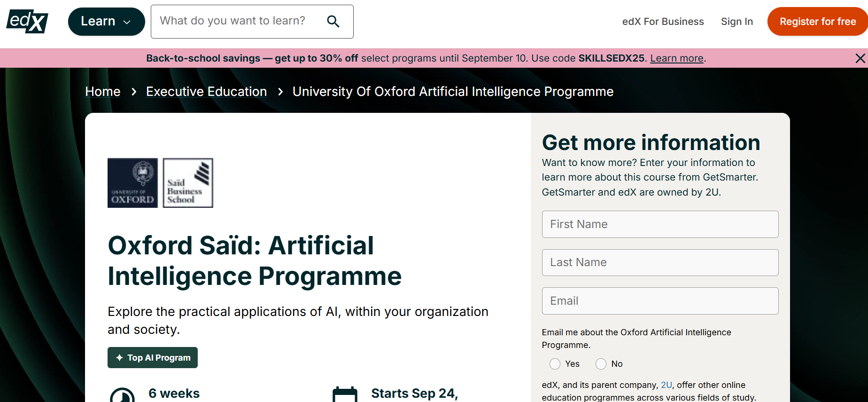Click 'Get more information' heading
868x402 pixels.
point(651,142)
